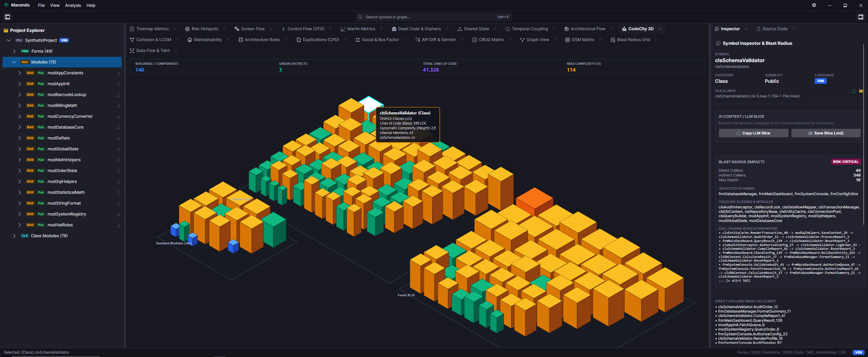This screenshot has height=357, width=868.
Task: Click the open-folder icon in File & Lines
Action: [861, 91]
